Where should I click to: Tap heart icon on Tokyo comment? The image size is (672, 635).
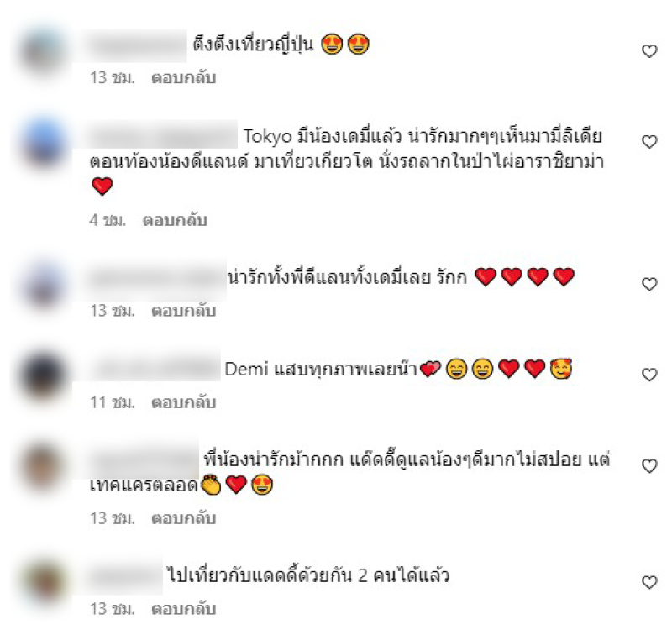point(649,142)
